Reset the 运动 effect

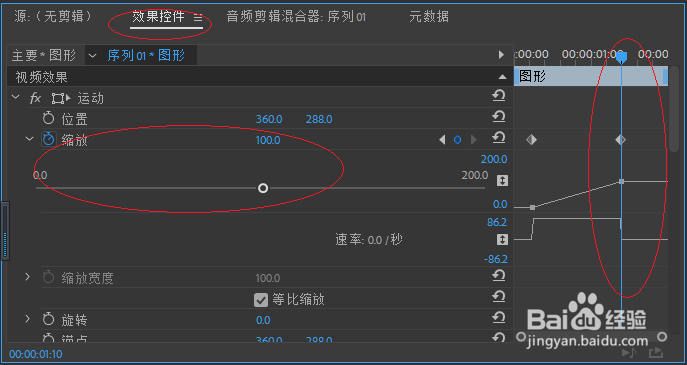tap(498, 96)
